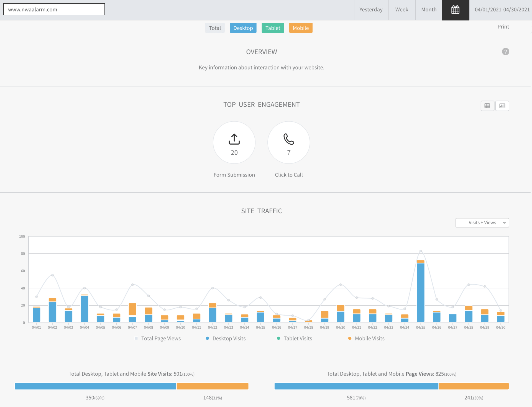
Task: Filter by Desktop device button
Action: (x=243, y=28)
